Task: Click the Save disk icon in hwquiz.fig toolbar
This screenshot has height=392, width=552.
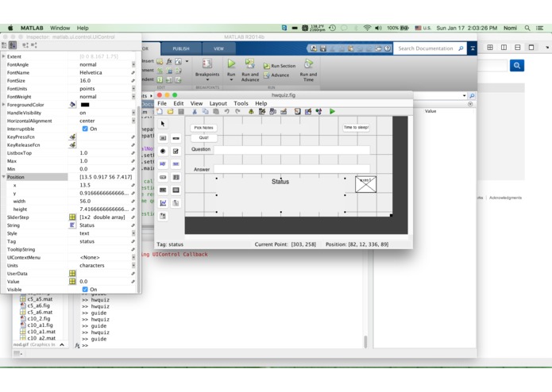Action: pyautogui.click(x=181, y=111)
